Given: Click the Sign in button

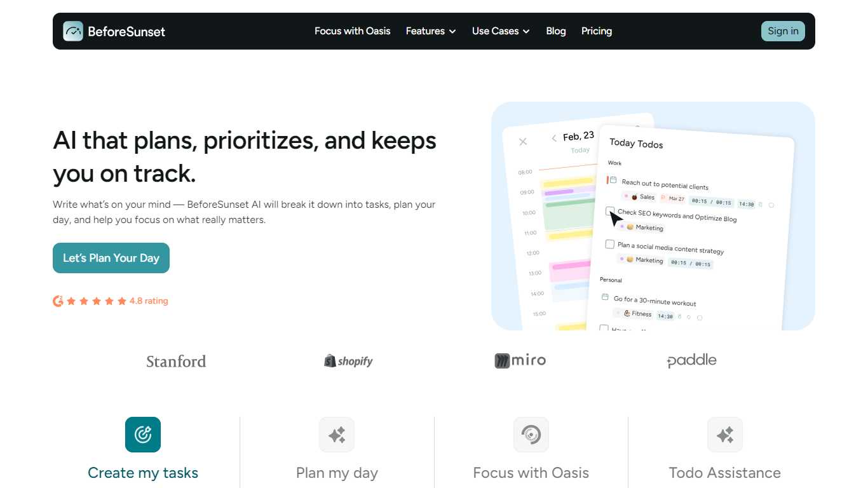Looking at the screenshot, I should pos(783,31).
